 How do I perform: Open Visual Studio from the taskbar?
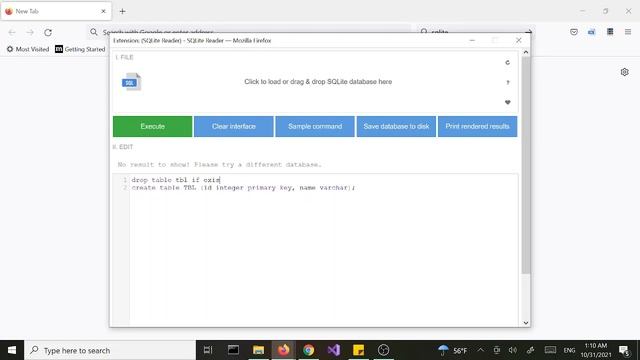pos(333,350)
